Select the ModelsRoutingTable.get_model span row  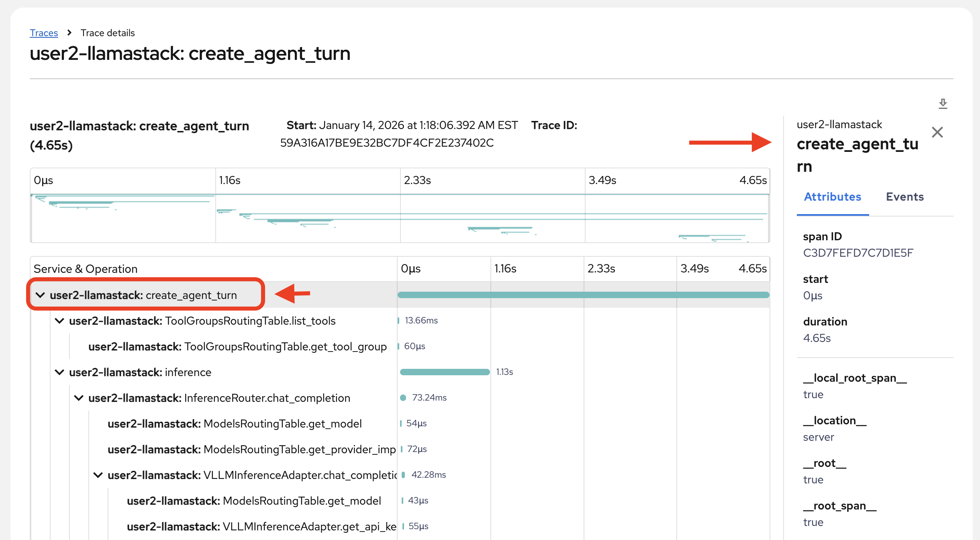(235, 423)
